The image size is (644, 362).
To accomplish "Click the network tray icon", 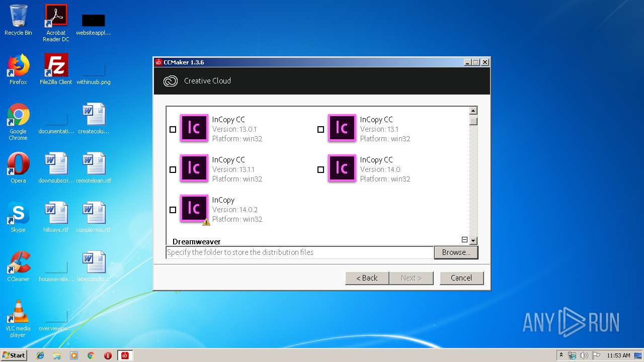I will (x=572, y=355).
